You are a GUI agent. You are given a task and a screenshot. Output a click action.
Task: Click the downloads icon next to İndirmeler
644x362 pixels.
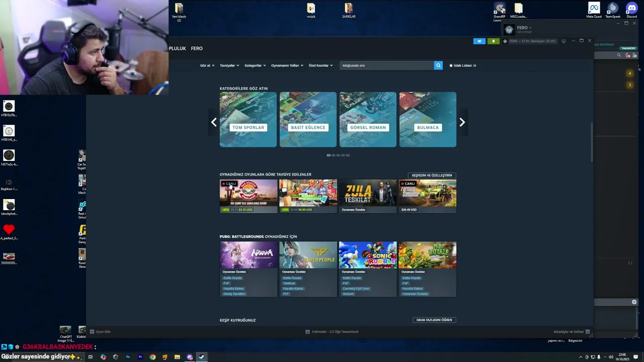pos(307,332)
